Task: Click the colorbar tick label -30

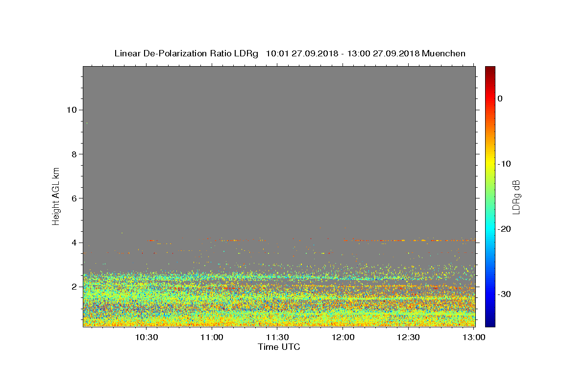Action: tap(505, 294)
